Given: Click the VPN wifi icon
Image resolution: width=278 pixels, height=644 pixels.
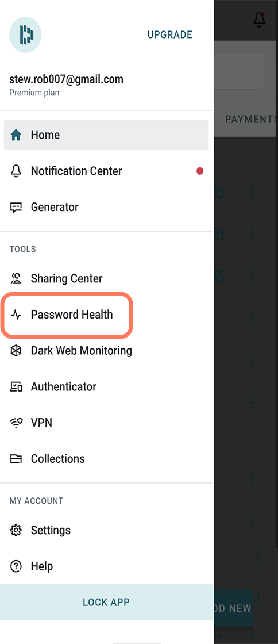Looking at the screenshot, I should pos(16,423).
